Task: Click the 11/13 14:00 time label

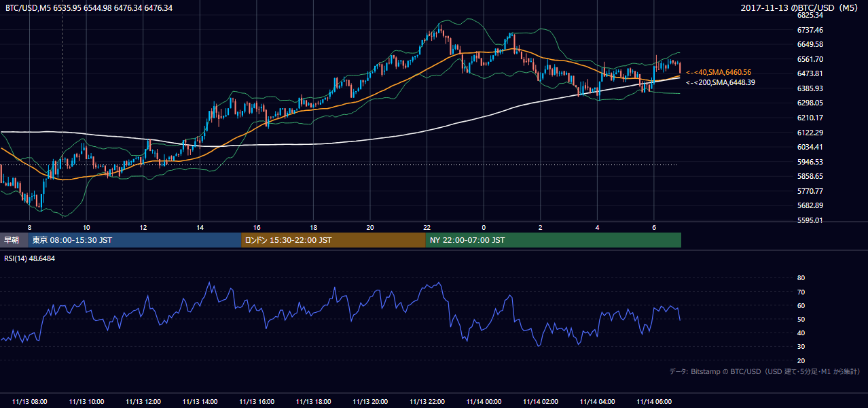Action: (x=200, y=402)
